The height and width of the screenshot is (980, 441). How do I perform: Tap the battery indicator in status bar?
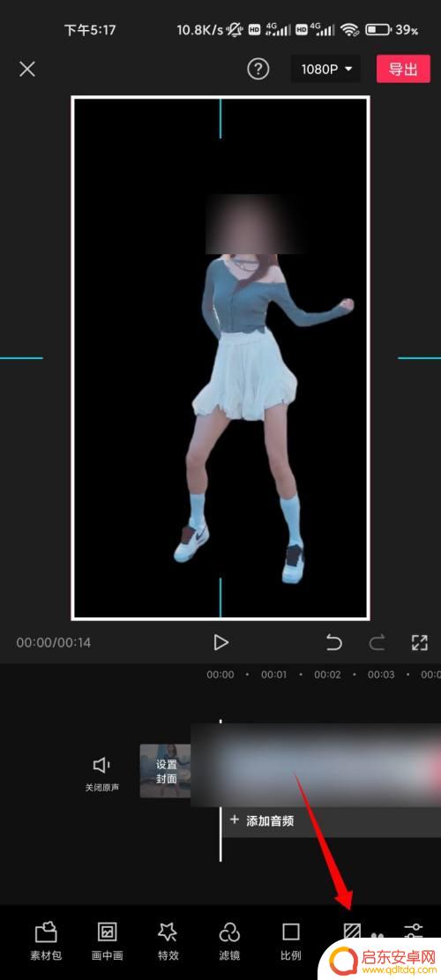(x=377, y=29)
